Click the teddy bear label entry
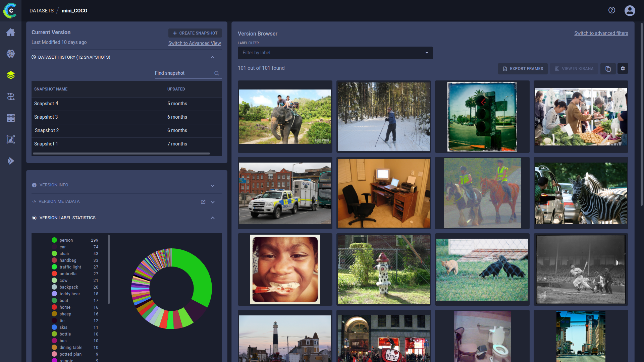 (75, 294)
